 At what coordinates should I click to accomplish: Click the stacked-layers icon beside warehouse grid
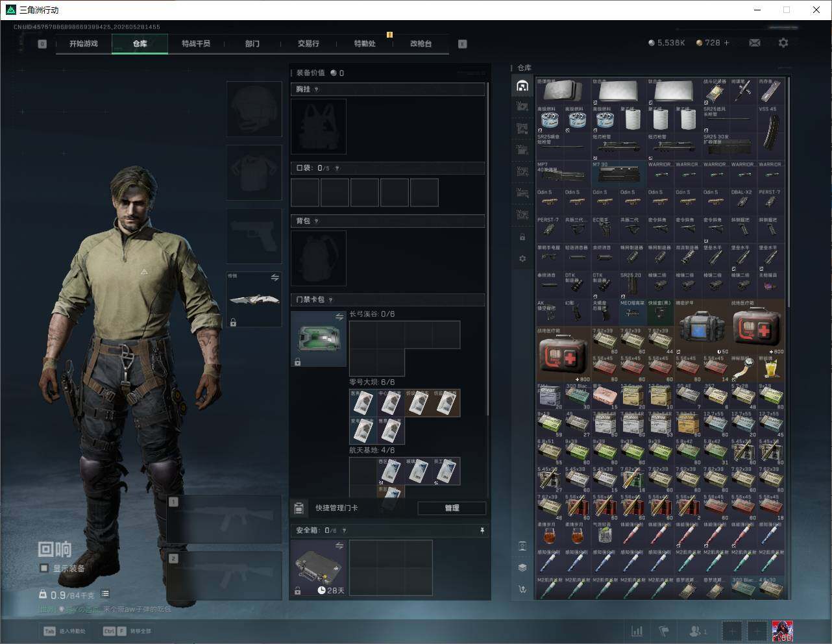(522, 567)
